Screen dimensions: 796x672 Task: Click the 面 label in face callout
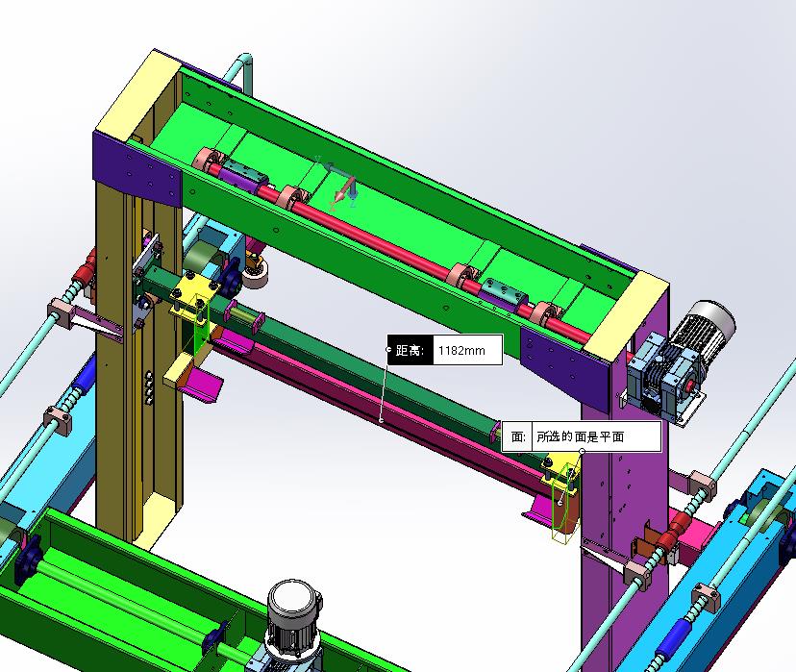[x=517, y=436]
